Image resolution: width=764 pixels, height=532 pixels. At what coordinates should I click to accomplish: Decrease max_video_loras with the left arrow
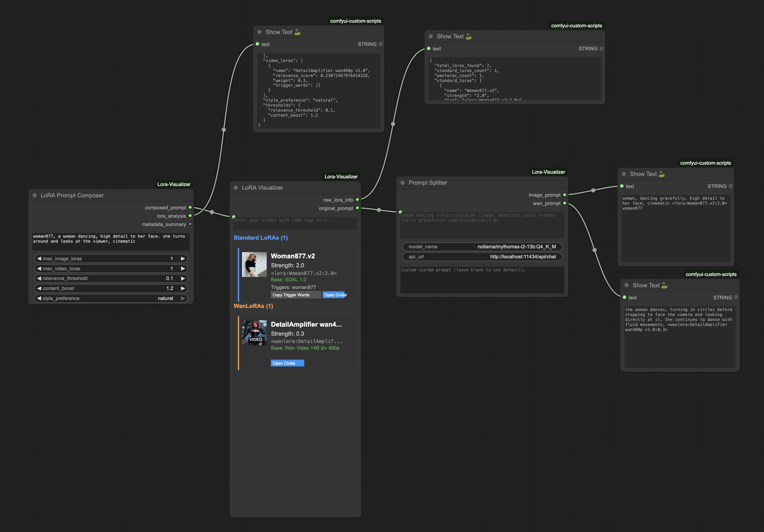(39, 269)
